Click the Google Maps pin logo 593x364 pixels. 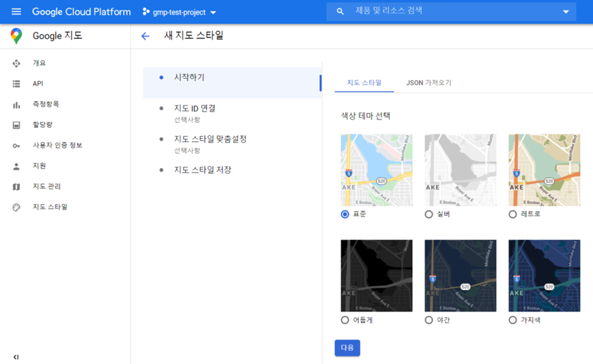point(16,36)
